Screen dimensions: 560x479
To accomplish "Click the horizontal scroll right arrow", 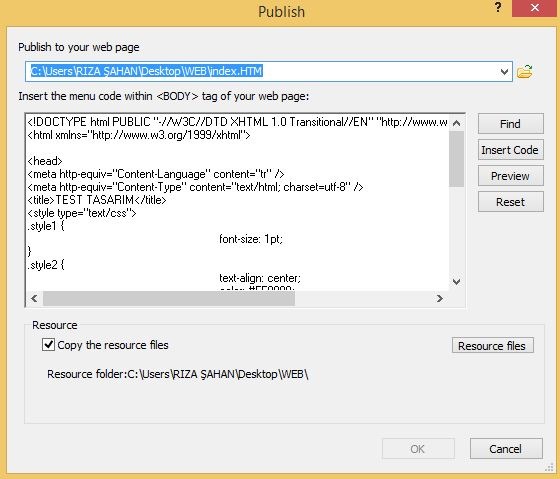I will (440, 298).
